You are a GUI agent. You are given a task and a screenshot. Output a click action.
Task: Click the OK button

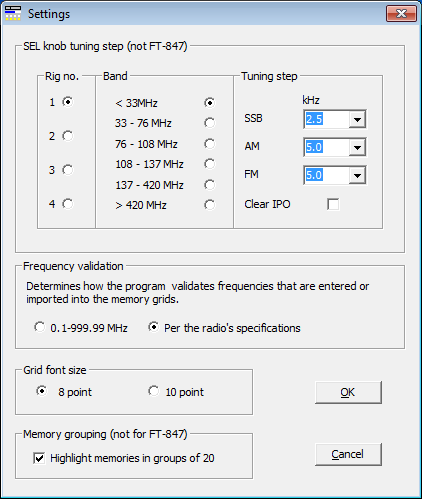(348, 393)
